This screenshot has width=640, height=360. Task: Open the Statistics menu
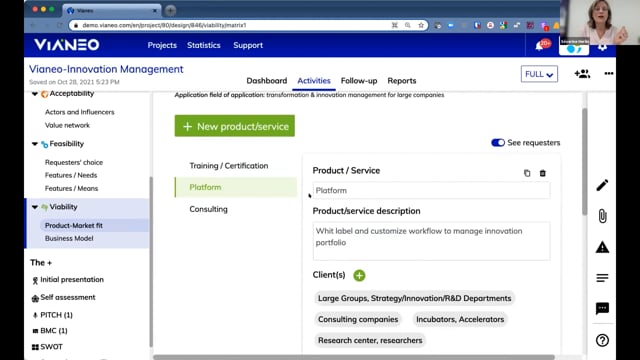204,45
